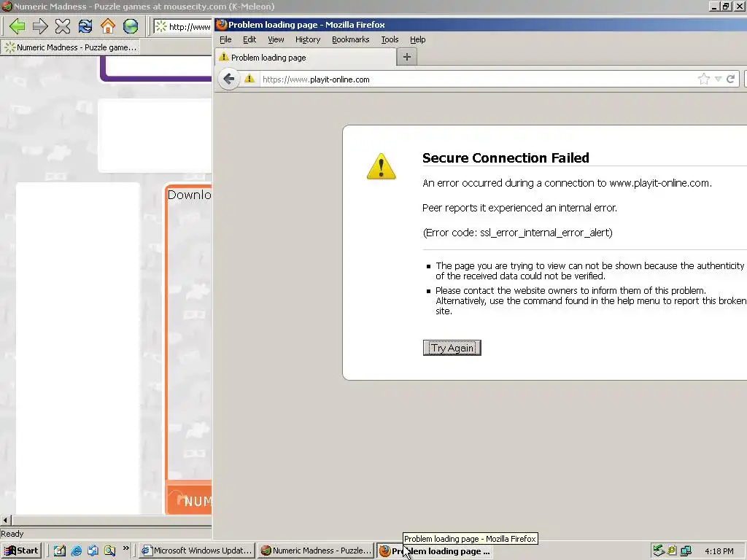Image resolution: width=747 pixels, height=560 pixels.
Task: Click the warning site identity icon in URL bar
Action: (249, 79)
